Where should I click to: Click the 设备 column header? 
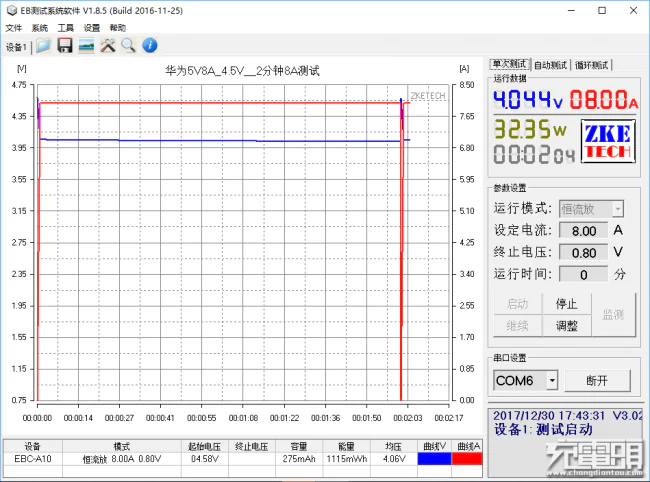(x=33, y=446)
